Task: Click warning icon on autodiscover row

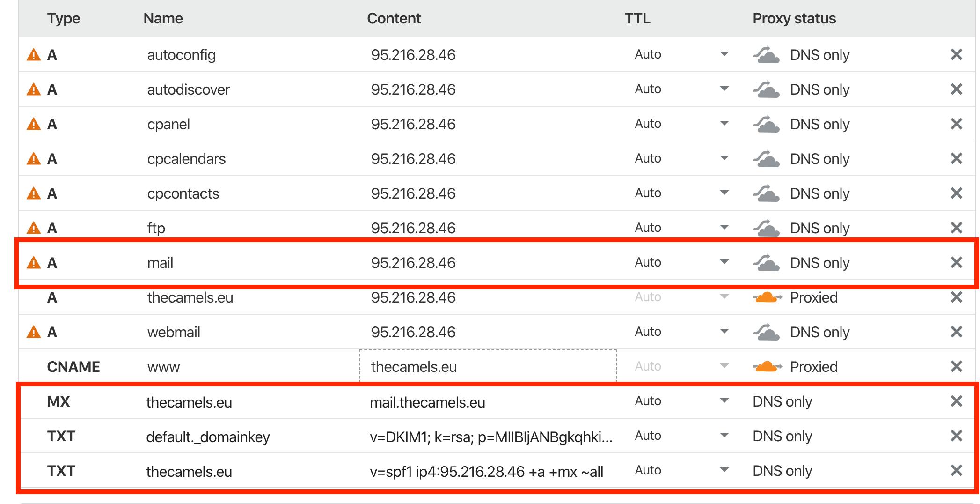Action: [x=34, y=89]
